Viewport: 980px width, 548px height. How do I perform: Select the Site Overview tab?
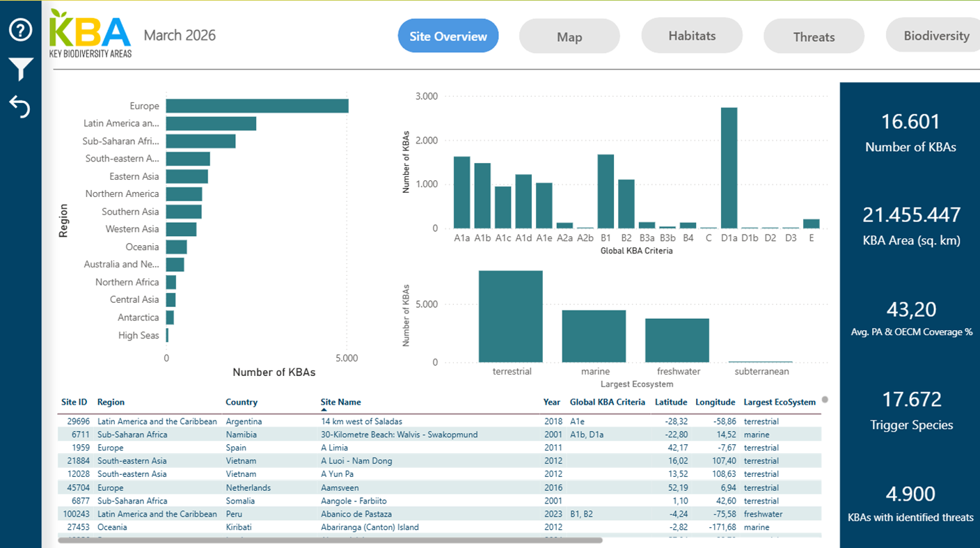[448, 36]
